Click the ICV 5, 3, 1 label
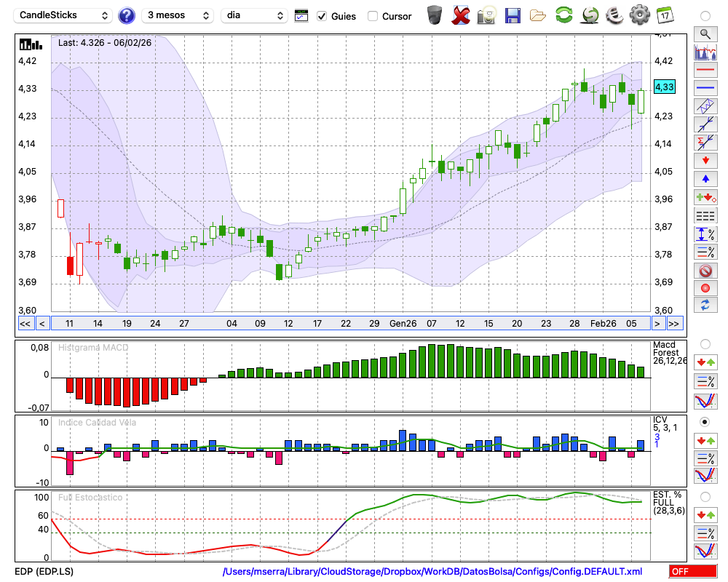 pyautogui.click(x=665, y=423)
